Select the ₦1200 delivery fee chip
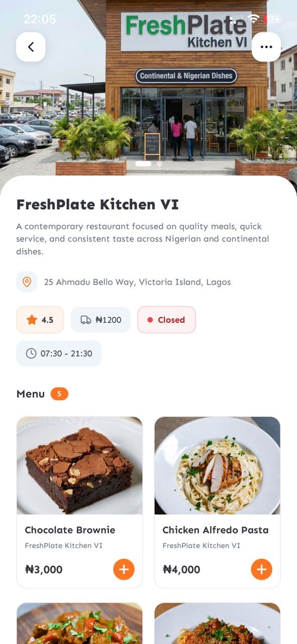The image size is (297, 644). click(101, 319)
